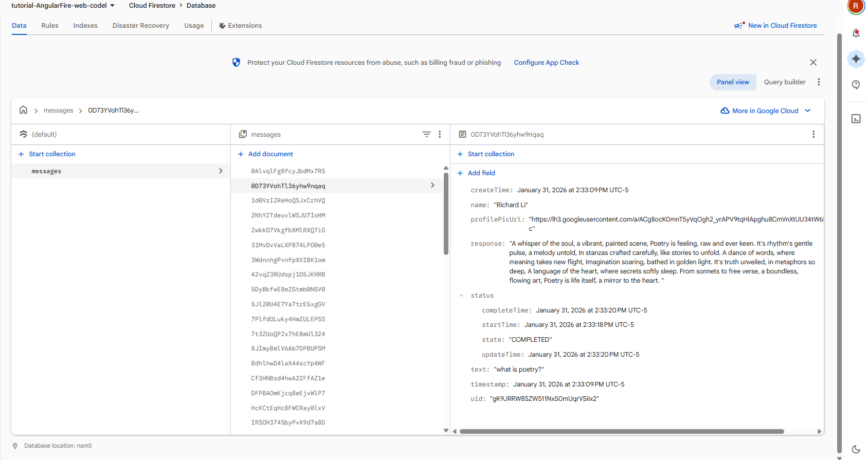
Task: Click the shield icon in the banner
Action: click(x=236, y=62)
